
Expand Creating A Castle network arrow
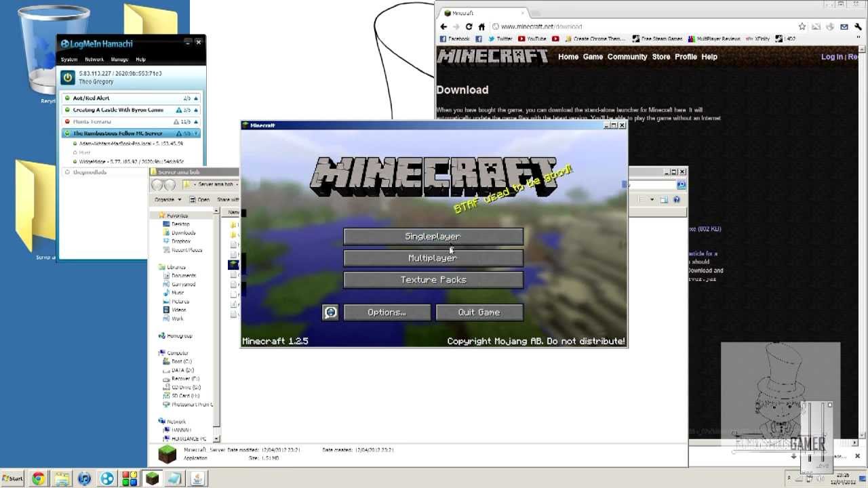point(196,110)
